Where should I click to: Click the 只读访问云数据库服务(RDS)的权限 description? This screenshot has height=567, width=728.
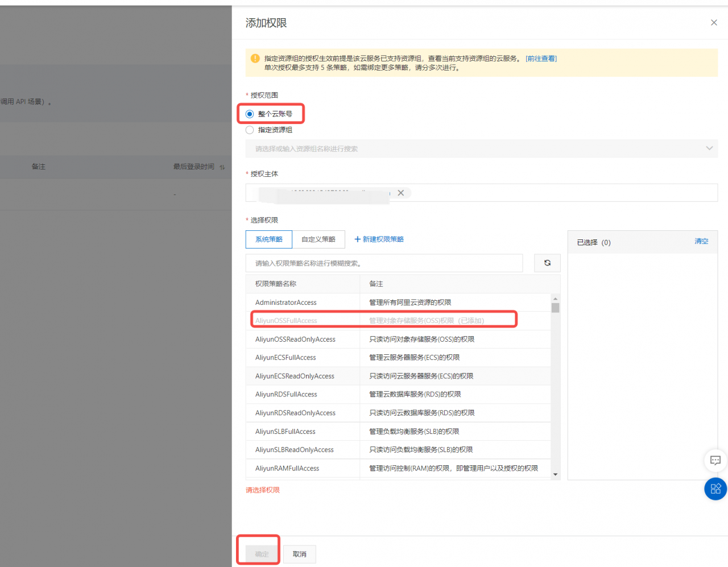coord(422,413)
